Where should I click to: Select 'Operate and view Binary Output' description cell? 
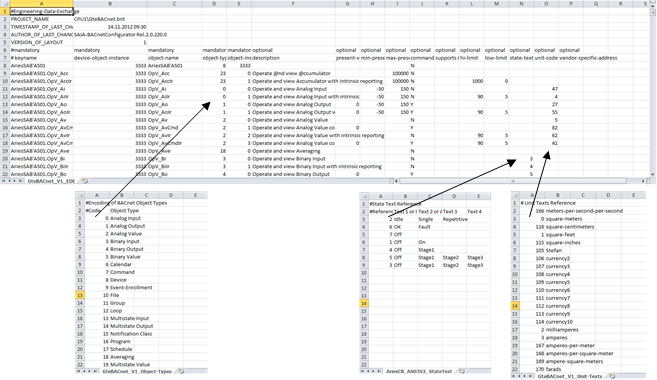(293, 174)
